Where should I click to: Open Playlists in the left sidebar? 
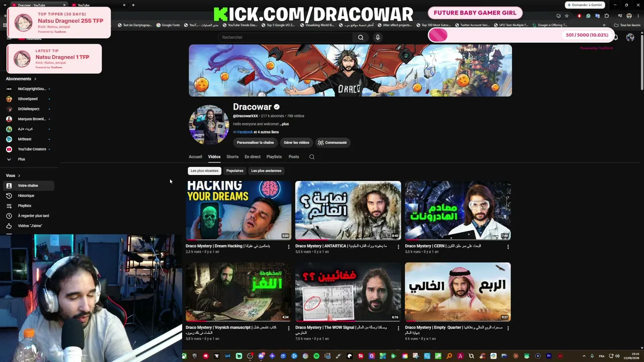tap(28, 206)
